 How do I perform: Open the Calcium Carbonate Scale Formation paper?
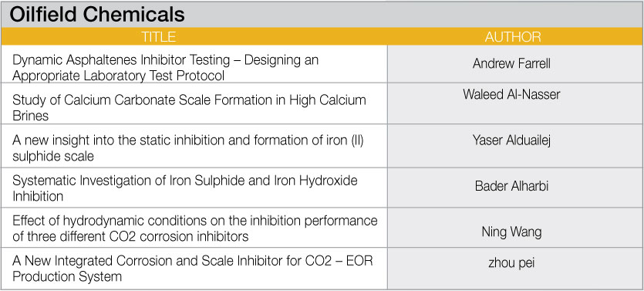point(189,108)
